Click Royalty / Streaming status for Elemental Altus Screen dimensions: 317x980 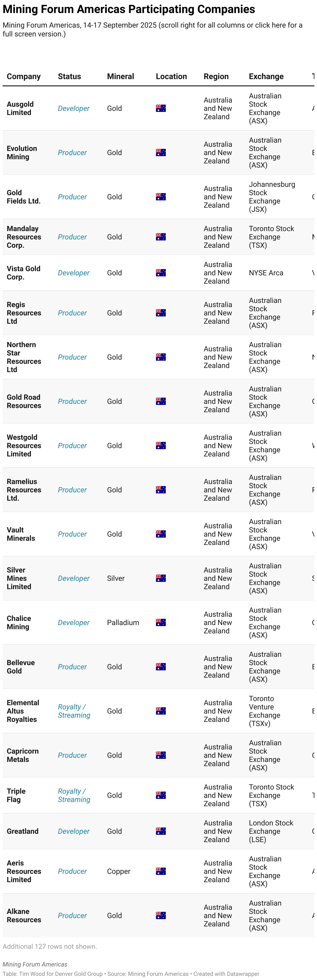coord(74,711)
